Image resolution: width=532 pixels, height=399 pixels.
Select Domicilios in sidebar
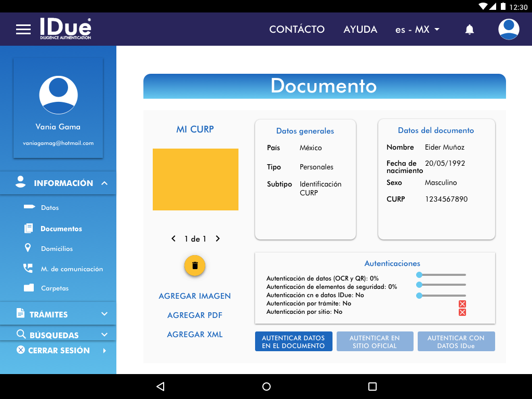57,249
